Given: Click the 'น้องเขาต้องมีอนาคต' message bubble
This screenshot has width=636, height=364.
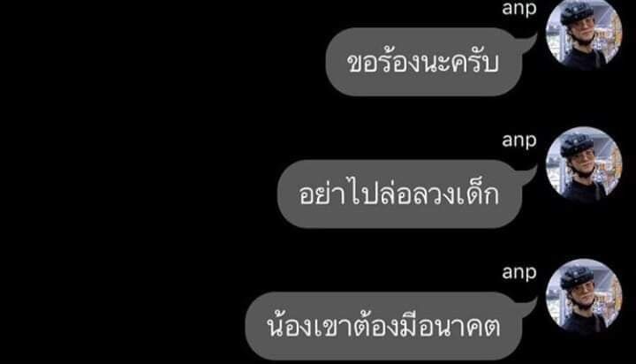Looking at the screenshot, I should tap(383, 326).
